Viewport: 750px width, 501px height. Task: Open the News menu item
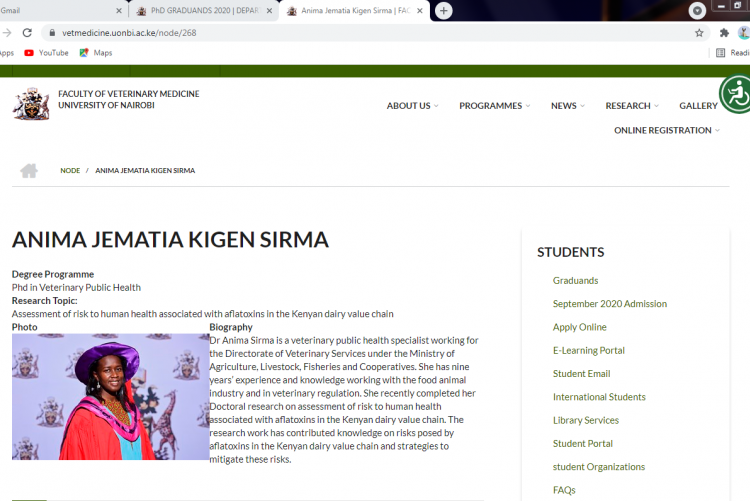pos(567,106)
